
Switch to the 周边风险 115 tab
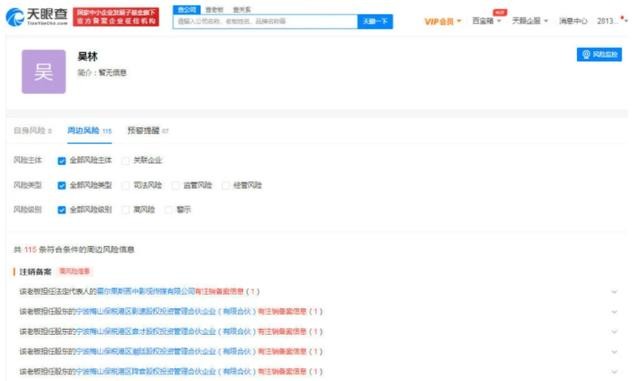click(89, 131)
